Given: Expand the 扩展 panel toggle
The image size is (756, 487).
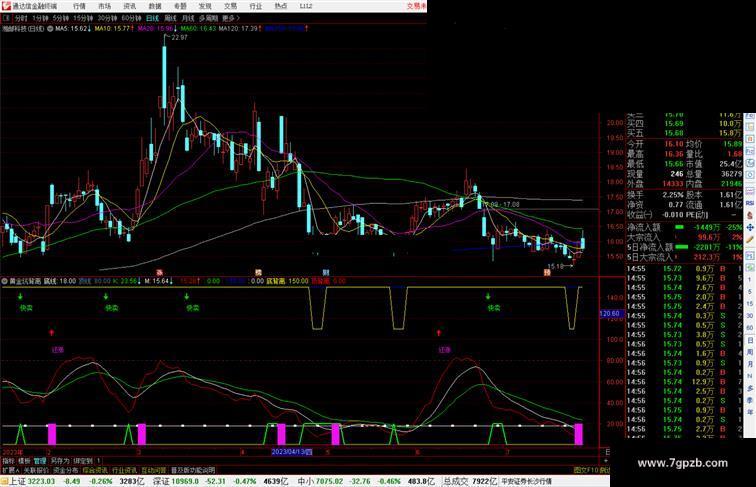Looking at the screenshot, I should pos(11,470).
